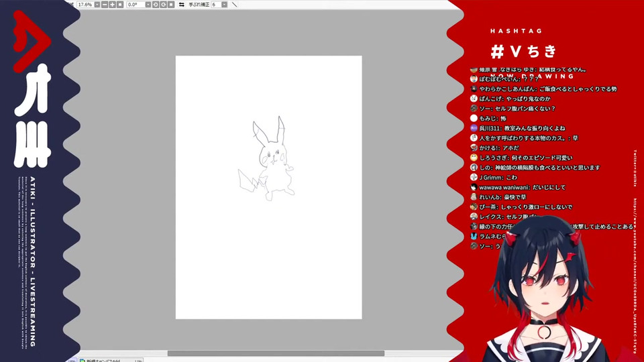The image size is (644, 362).
Task: Rotate canvas counterclockwise using first rotation icon
Action: coord(156,5)
